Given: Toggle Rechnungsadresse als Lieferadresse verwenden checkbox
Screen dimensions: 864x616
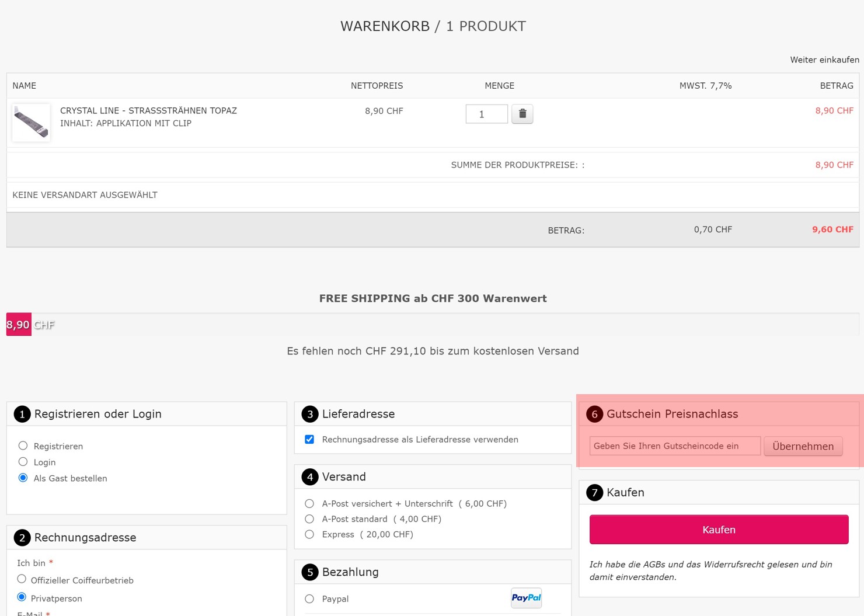Looking at the screenshot, I should (x=309, y=439).
